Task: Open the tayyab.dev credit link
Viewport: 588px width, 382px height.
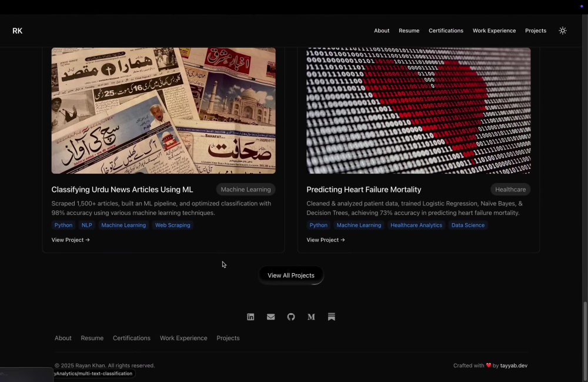Action: tap(514, 366)
